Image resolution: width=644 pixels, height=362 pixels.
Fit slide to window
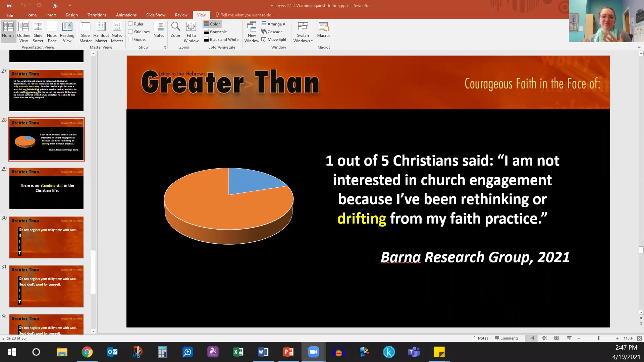[x=191, y=32]
